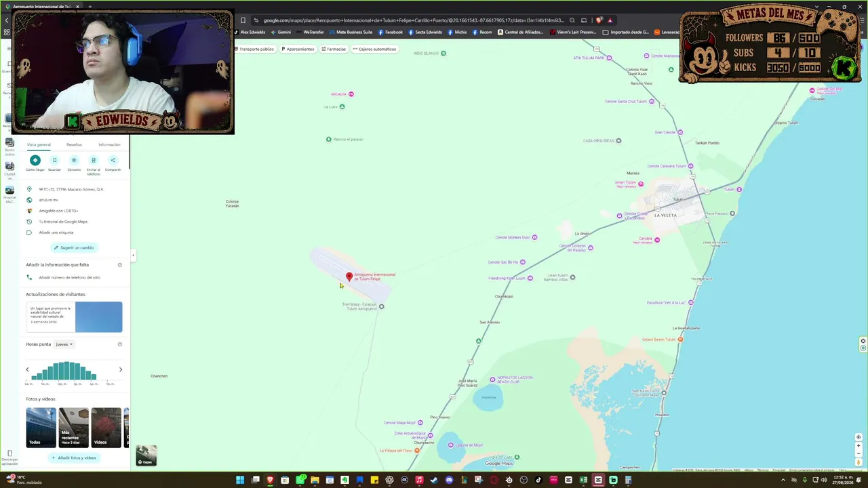Click the Gitano Beach Tulum marker
This screenshot has height=488, width=868.
click(x=680, y=340)
